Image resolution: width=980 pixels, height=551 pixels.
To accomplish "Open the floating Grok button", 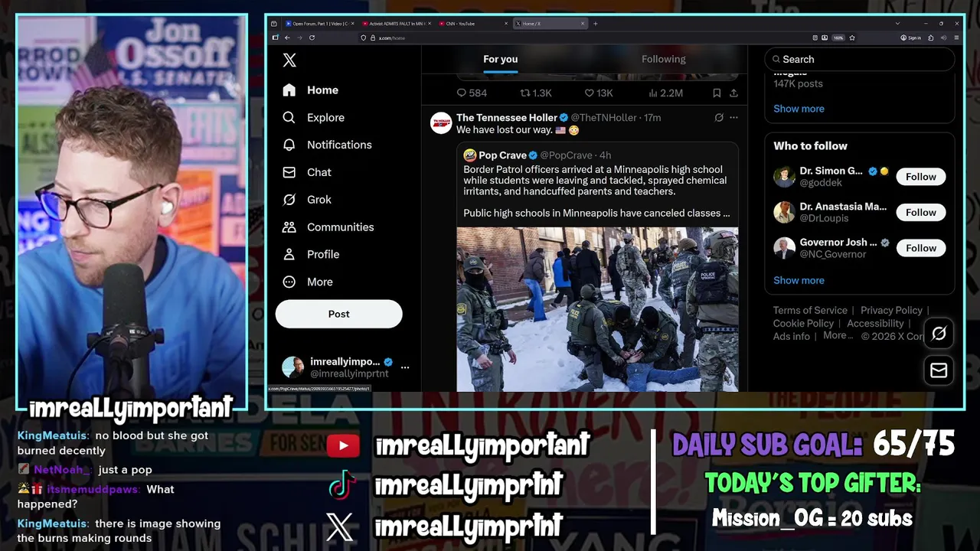I will tap(939, 333).
